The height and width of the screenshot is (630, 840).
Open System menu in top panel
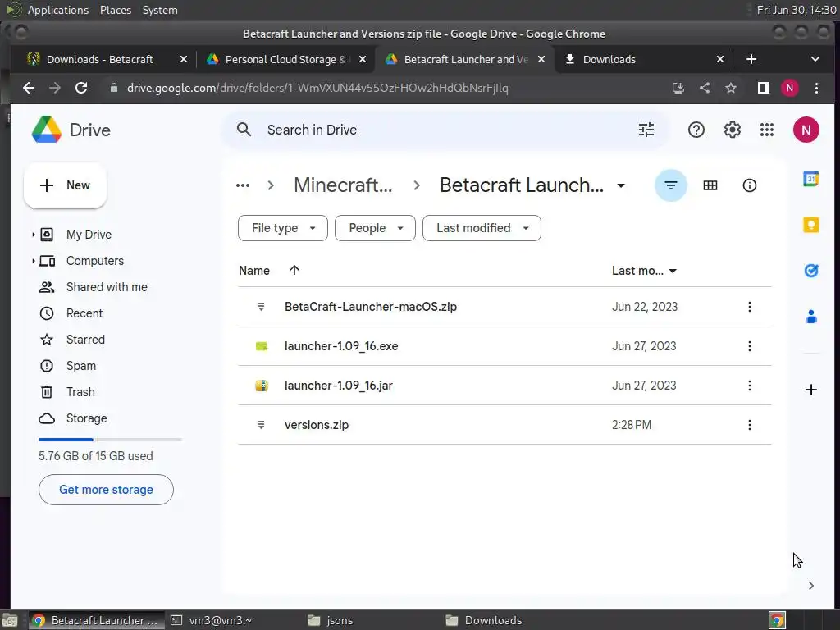coord(160,10)
